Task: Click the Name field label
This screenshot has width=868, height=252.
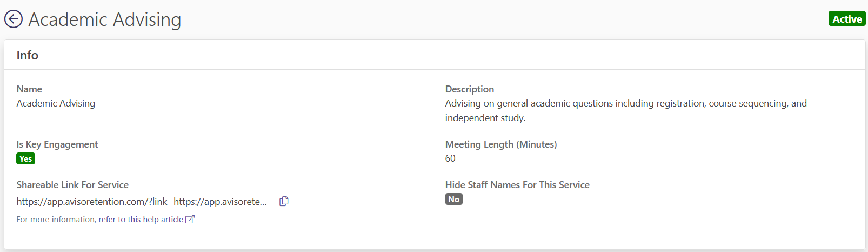Action: (29, 89)
